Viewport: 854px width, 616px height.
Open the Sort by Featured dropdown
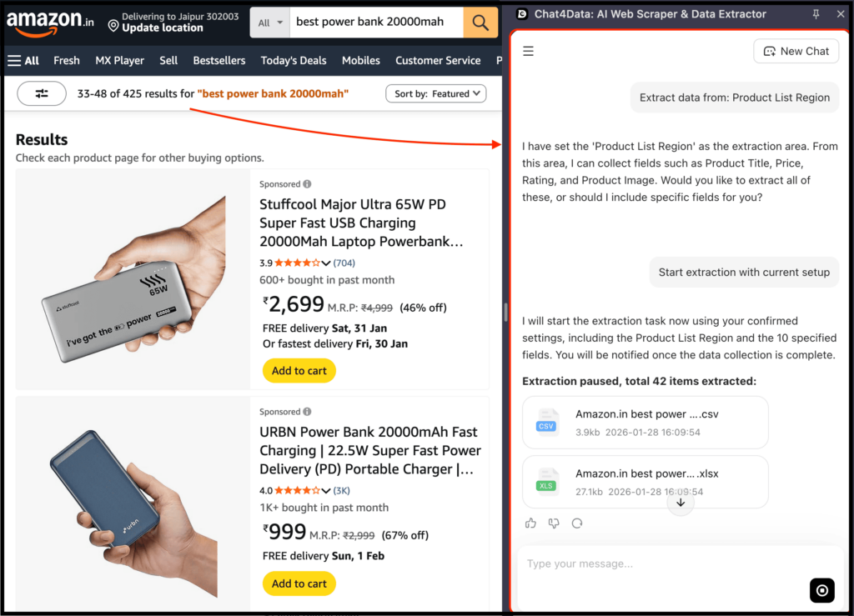click(436, 94)
